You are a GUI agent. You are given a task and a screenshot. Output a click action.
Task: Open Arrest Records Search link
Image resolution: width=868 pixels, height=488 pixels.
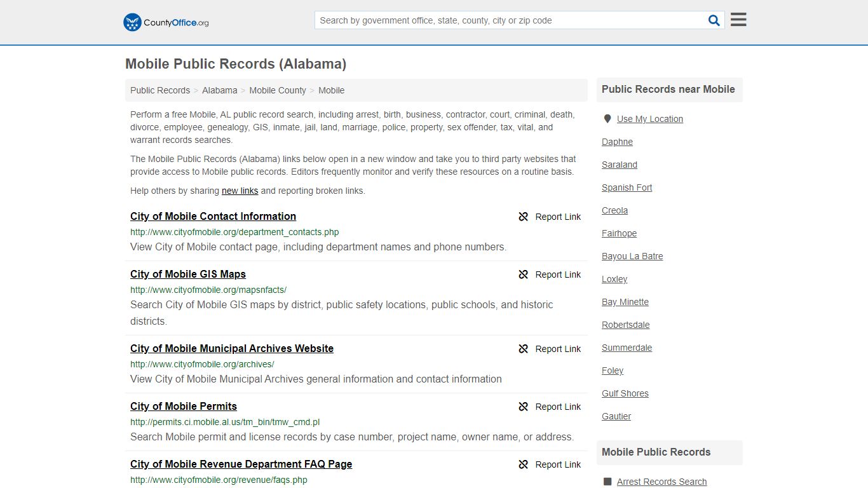pos(661,482)
